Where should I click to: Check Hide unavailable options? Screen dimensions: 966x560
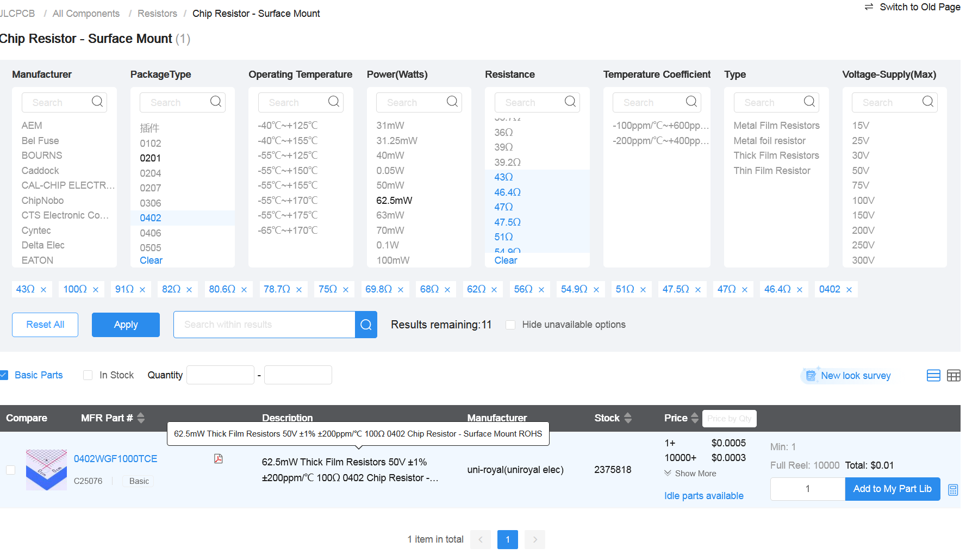click(x=510, y=325)
